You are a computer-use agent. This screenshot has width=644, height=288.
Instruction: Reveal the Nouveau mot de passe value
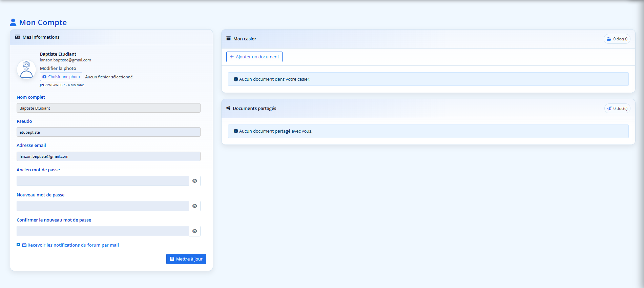tap(195, 206)
